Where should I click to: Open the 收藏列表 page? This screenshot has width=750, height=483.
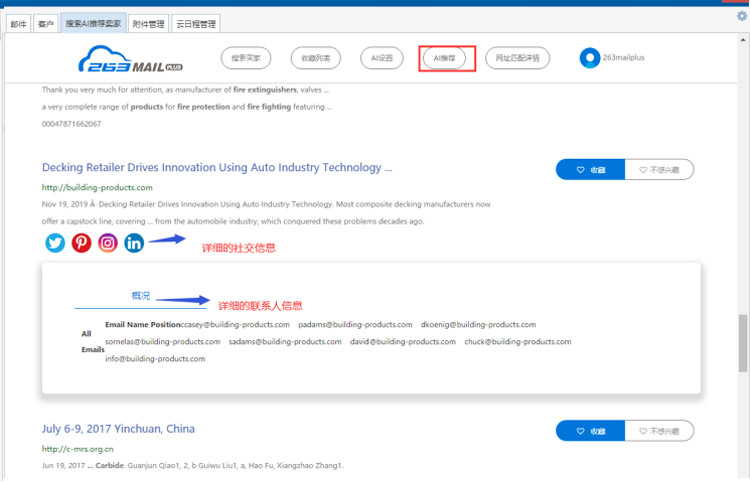pyautogui.click(x=316, y=58)
